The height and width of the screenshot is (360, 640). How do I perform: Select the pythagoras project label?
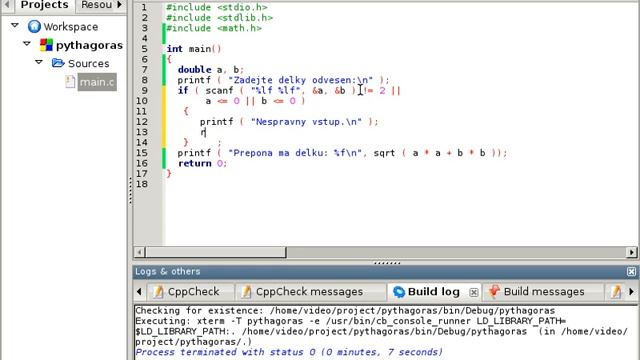coord(89,45)
